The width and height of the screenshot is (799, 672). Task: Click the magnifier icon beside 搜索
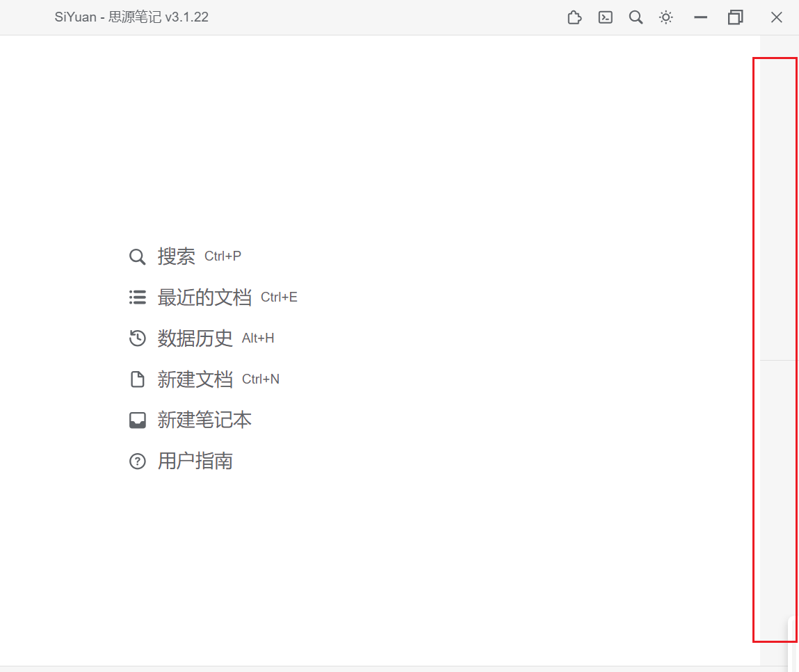137,256
